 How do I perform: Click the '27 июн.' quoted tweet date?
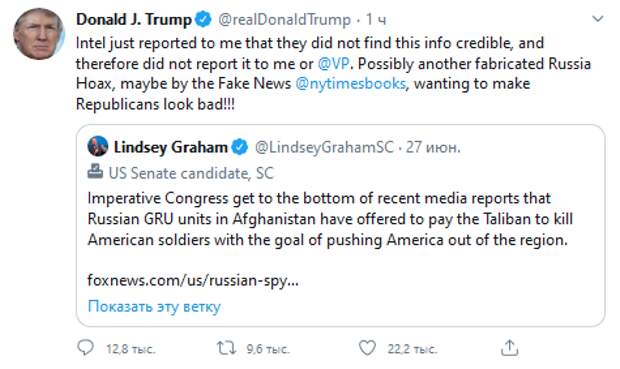[433, 147]
